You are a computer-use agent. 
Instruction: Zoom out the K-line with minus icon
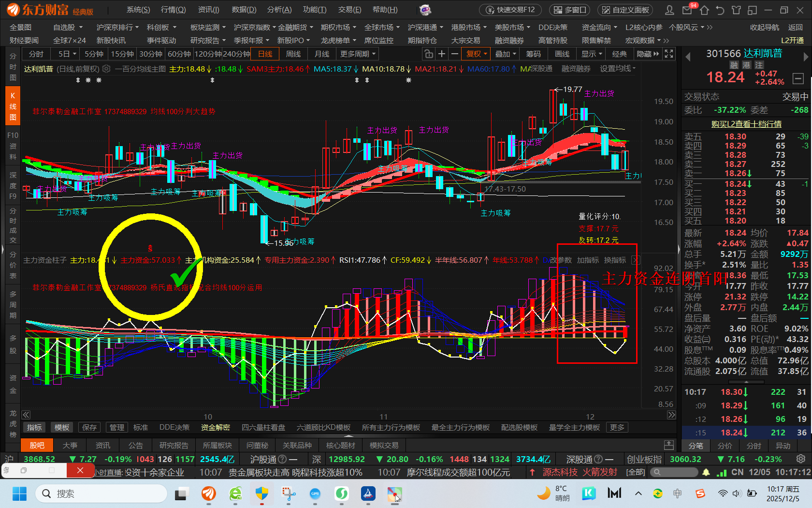pyautogui.click(x=454, y=54)
